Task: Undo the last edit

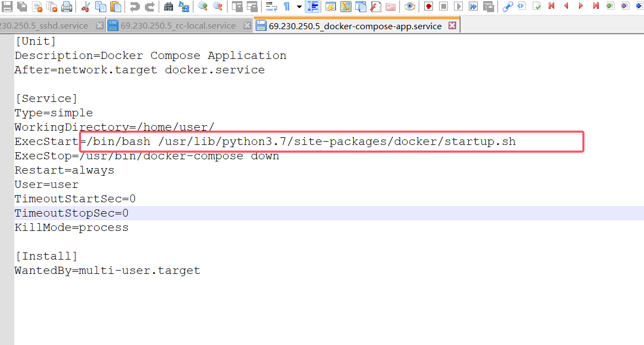Action: point(135,6)
